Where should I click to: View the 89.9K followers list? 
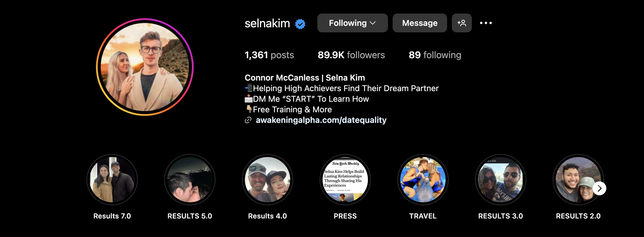coord(351,55)
